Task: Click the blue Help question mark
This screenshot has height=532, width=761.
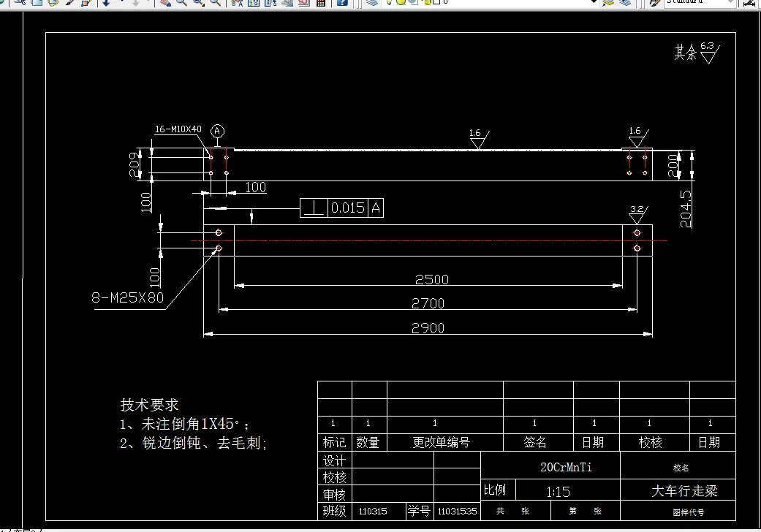Action: point(342,2)
